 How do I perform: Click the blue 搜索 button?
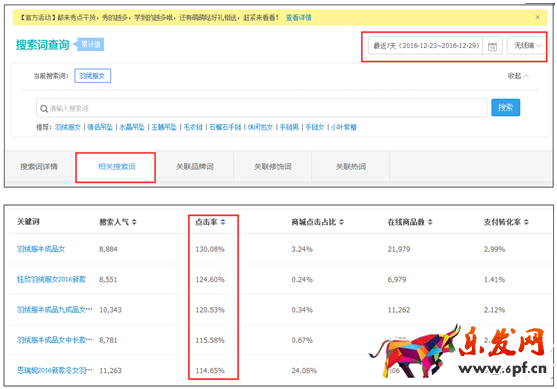(x=505, y=107)
